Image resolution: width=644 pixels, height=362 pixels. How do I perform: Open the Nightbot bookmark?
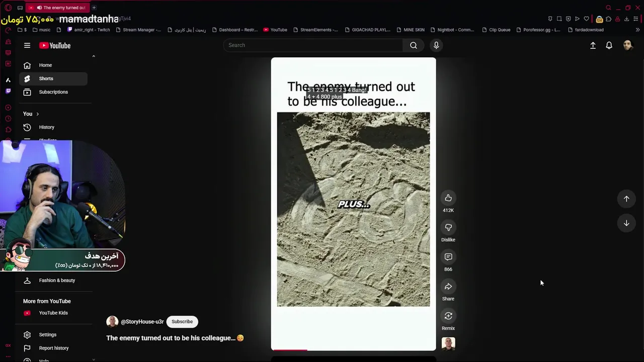click(x=452, y=30)
